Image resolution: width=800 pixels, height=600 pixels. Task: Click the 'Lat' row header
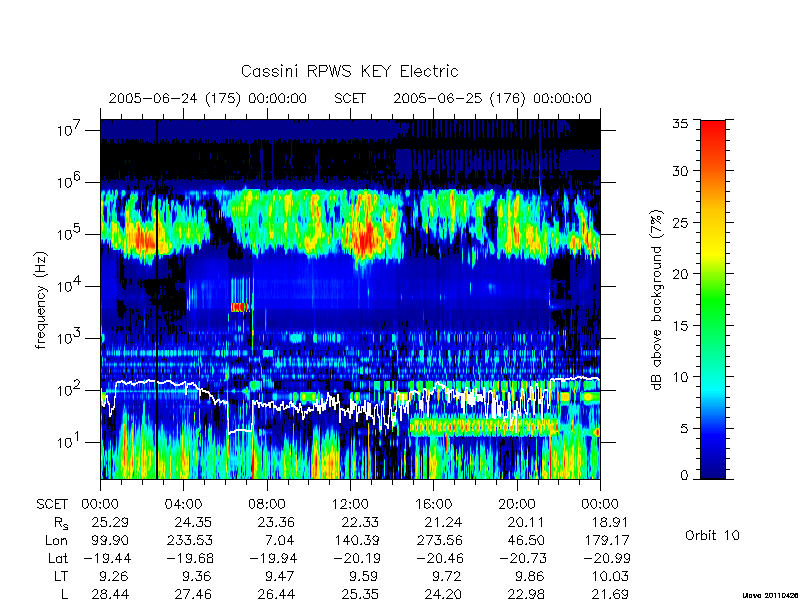coord(58,559)
